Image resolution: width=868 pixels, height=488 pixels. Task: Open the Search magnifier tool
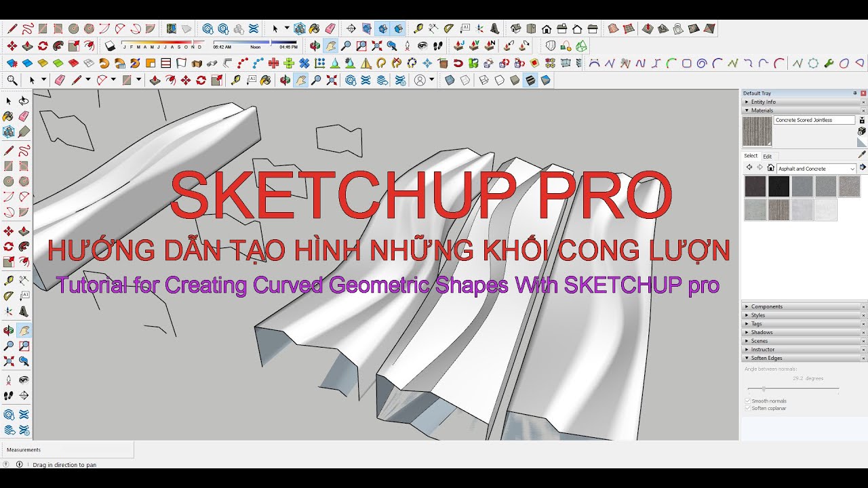12,80
